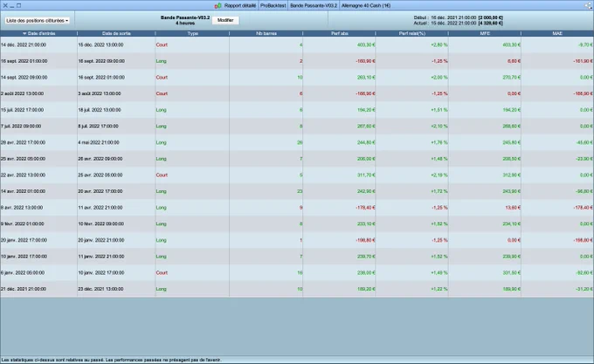Click the 403,30 € Perf abs value
The image size is (594, 364).
pos(366,45)
